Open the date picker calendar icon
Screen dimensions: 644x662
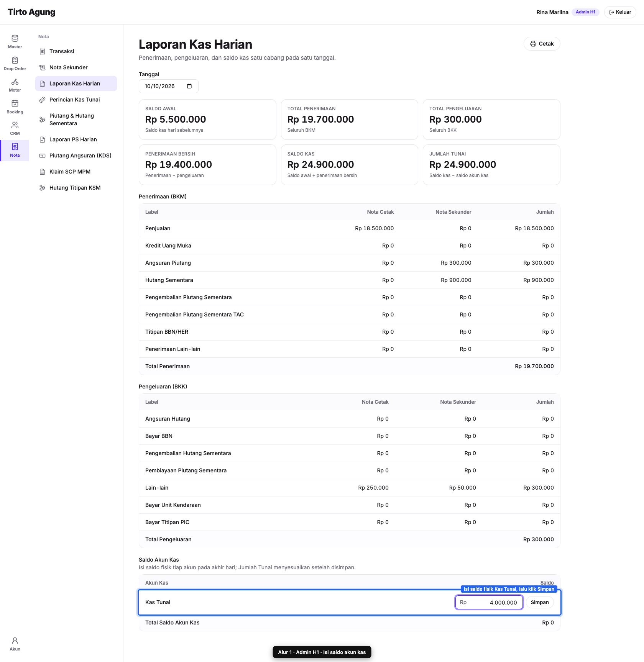coord(189,86)
